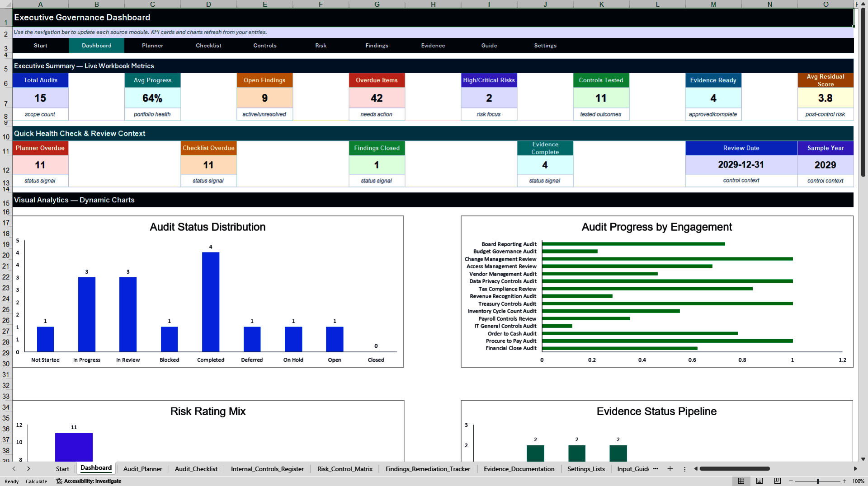
Task: Go to Evidence via navigation bar
Action: (x=433, y=46)
